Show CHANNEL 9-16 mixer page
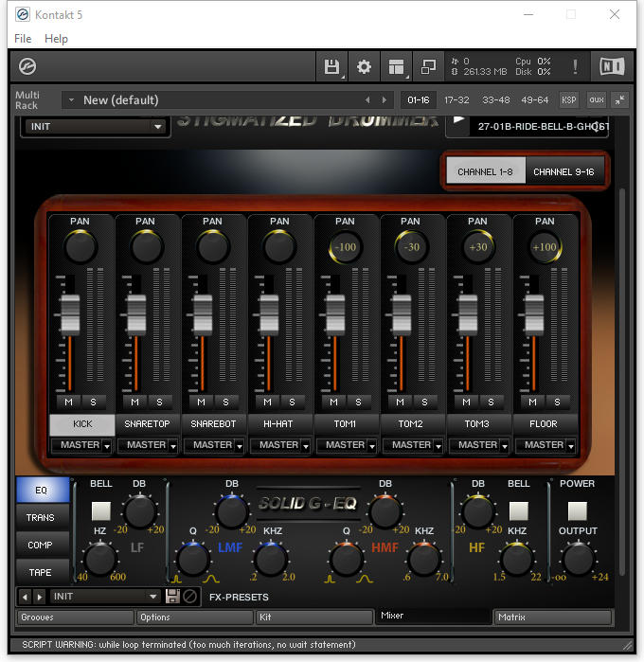Viewport: 644px width, 662px height. click(563, 171)
